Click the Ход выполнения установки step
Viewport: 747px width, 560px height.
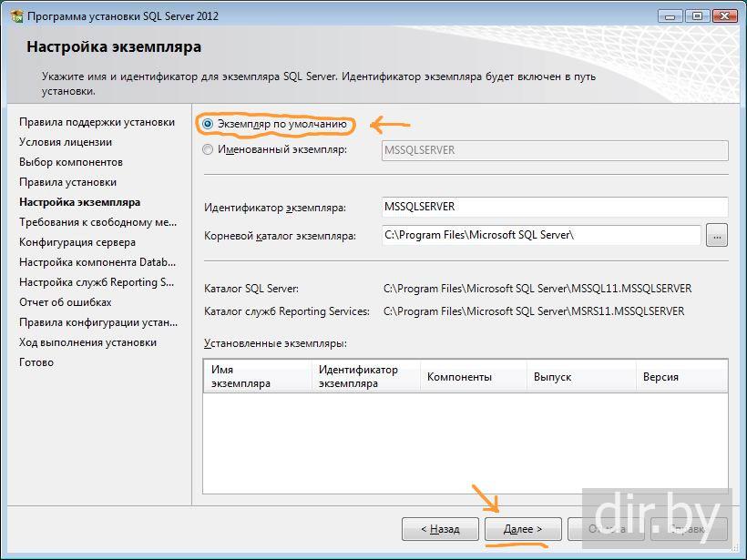point(87,342)
